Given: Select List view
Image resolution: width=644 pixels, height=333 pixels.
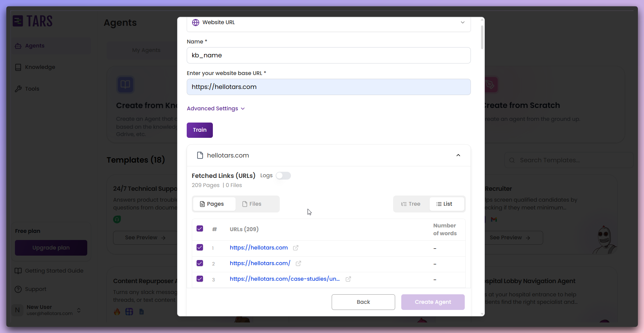Looking at the screenshot, I should coord(446,204).
